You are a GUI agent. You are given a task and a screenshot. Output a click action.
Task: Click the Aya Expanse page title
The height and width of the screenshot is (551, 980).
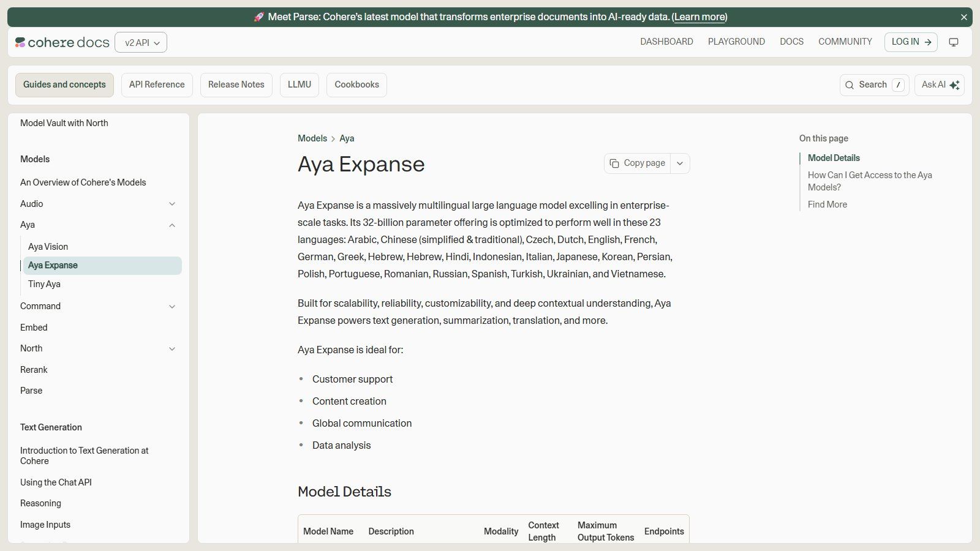[x=361, y=164]
